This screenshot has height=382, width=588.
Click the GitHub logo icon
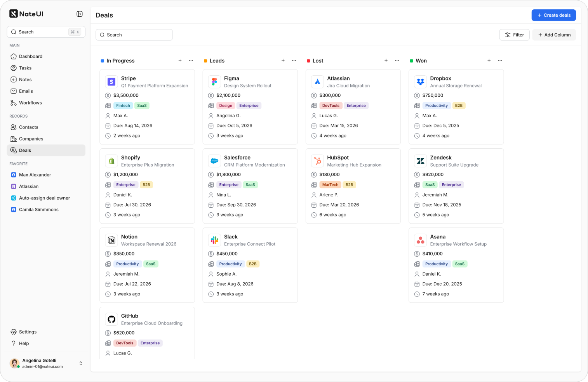point(111,319)
